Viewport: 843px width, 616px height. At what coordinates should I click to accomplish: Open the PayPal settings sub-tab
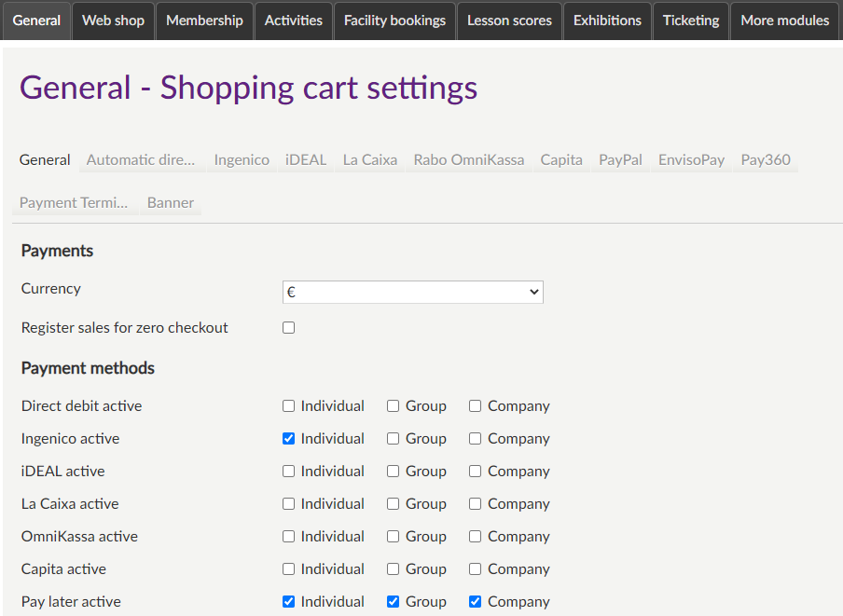pyautogui.click(x=620, y=159)
